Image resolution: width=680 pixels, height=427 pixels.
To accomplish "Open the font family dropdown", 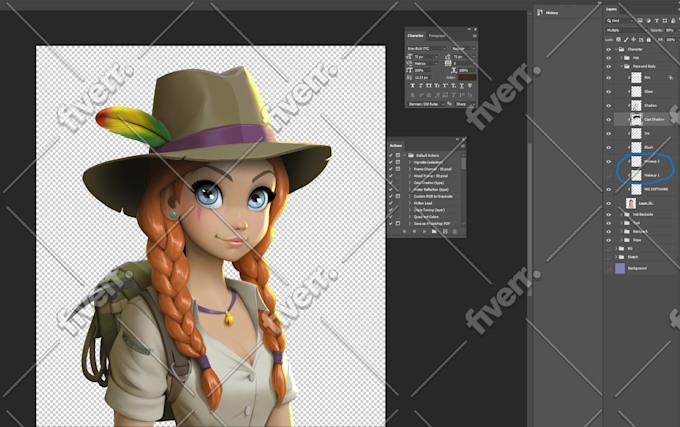I will click(x=427, y=49).
